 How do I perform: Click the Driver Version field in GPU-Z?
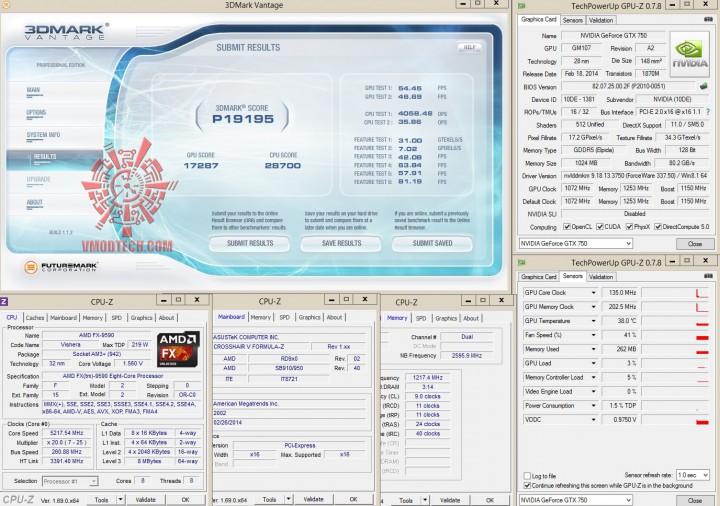(x=635, y=176)
